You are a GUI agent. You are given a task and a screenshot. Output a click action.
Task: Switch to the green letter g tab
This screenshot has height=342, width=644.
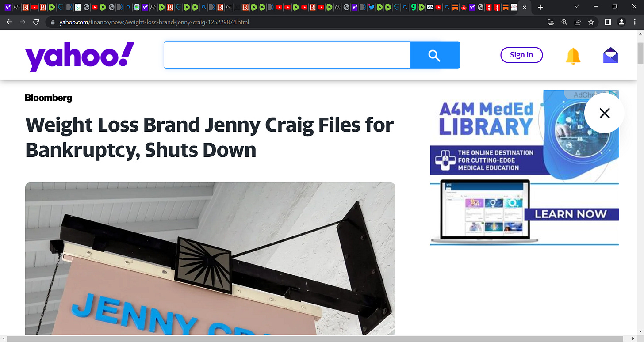413,7
